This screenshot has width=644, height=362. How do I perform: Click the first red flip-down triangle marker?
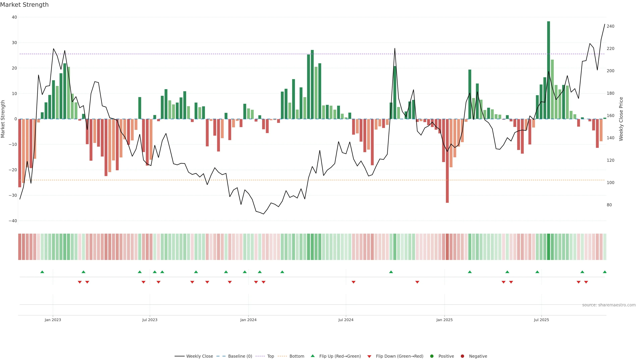pyautogui.click(x=80, y=282)
